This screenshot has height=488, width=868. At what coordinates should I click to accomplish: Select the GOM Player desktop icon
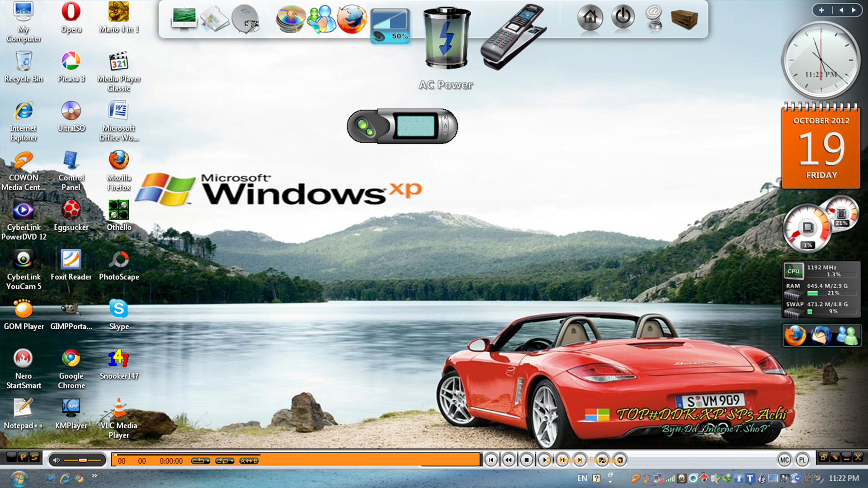point(24,315)
